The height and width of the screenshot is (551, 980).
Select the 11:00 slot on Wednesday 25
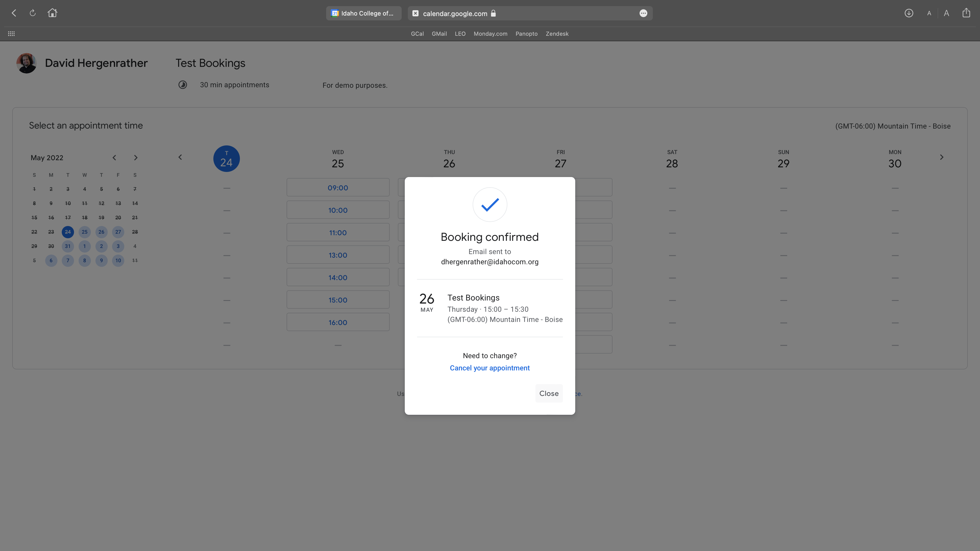pos(338,232)
